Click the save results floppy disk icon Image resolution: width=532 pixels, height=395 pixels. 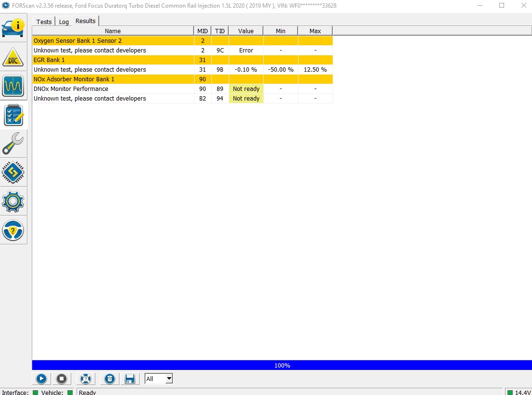pyautogui.click(x=130, y=379)
